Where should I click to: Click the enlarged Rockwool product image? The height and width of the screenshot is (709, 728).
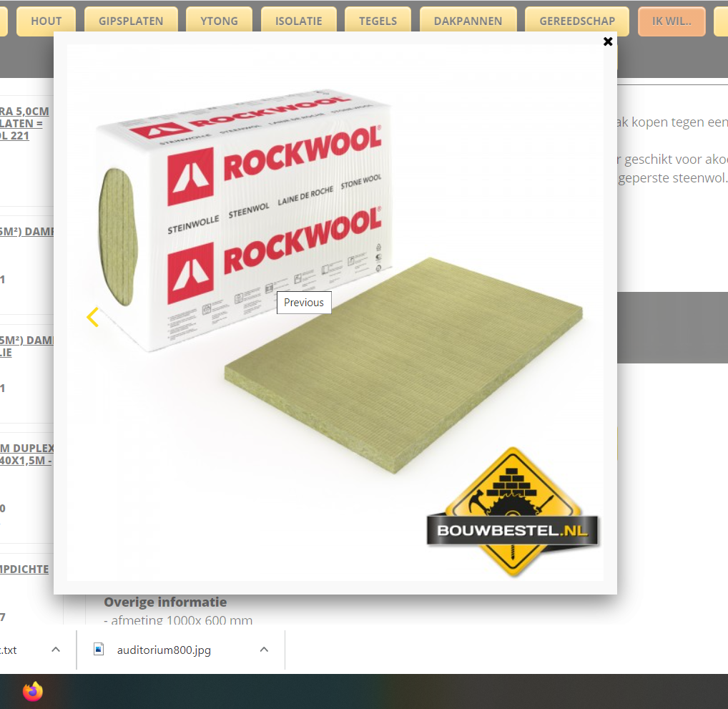(x=335, y=313)
